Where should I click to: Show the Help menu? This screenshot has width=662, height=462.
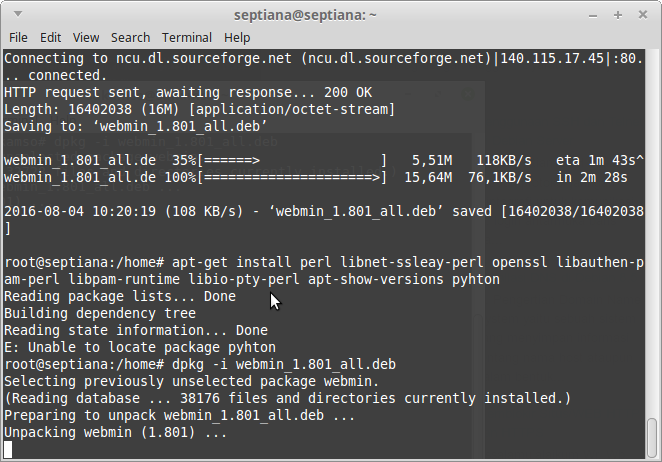point(237,37)
